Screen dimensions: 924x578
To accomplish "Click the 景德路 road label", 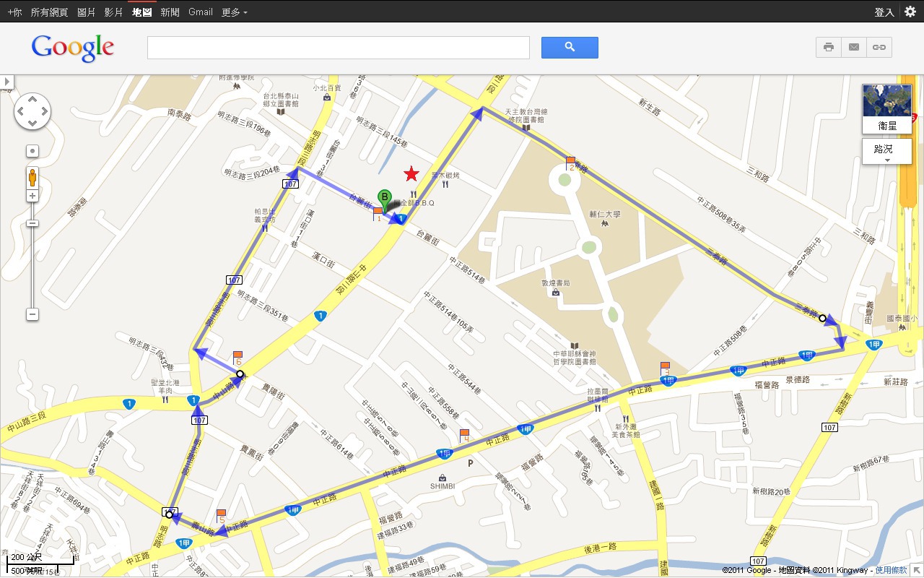I will [x=798, y=379].
